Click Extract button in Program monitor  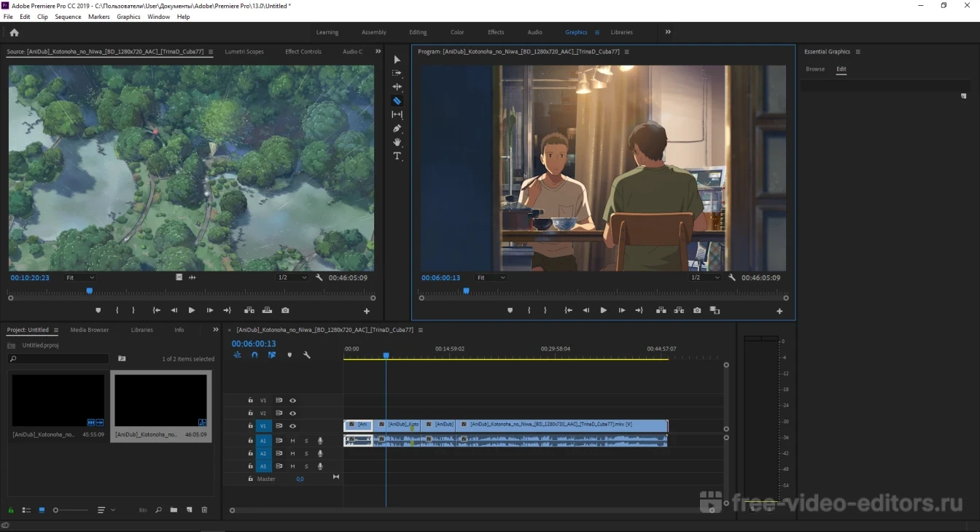click(679, 310)
